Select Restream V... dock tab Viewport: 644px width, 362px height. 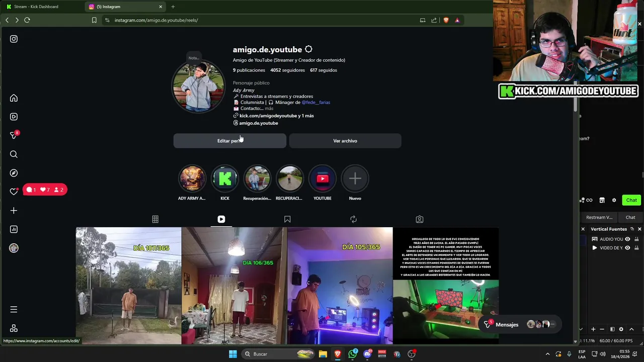point(599,217)
